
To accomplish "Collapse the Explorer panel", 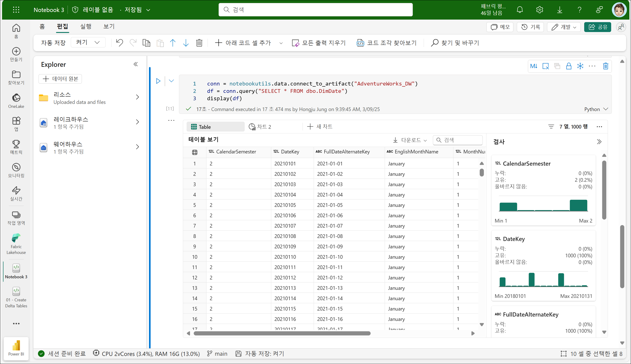I will [136, 65].
